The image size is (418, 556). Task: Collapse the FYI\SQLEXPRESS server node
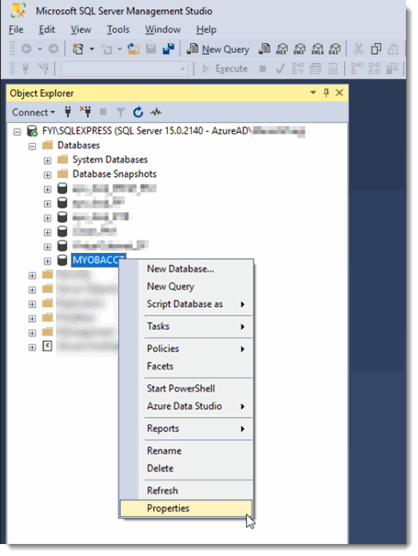pos(17,132)
